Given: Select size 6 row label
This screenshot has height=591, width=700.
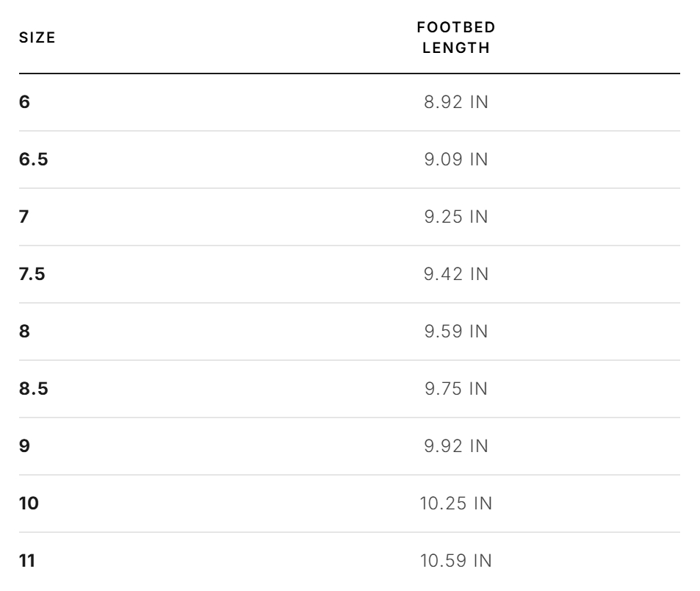Looking at the screenshot, I should coord(24,102).
